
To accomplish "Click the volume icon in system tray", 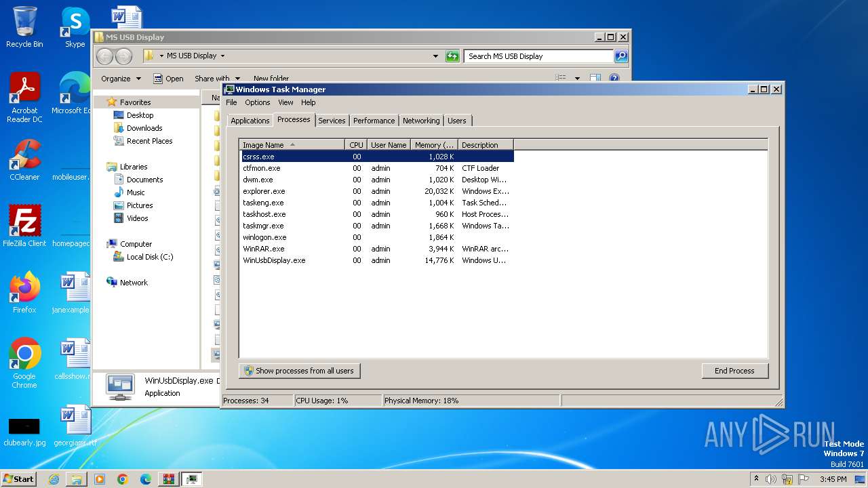I will tap(771, 479).
